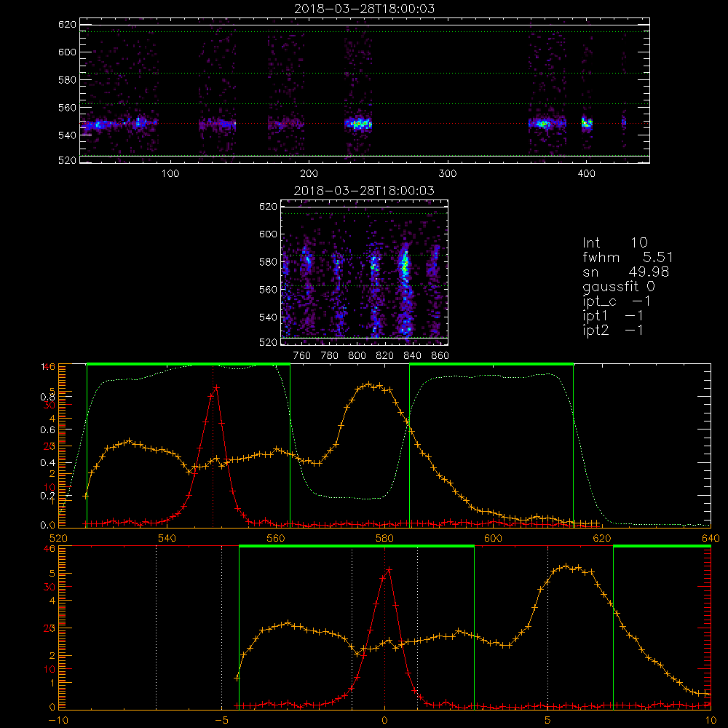This screenshot has width=728, height=728.
Task: Click the orange curve peak in bottom plot
Action: pos(566,566)
